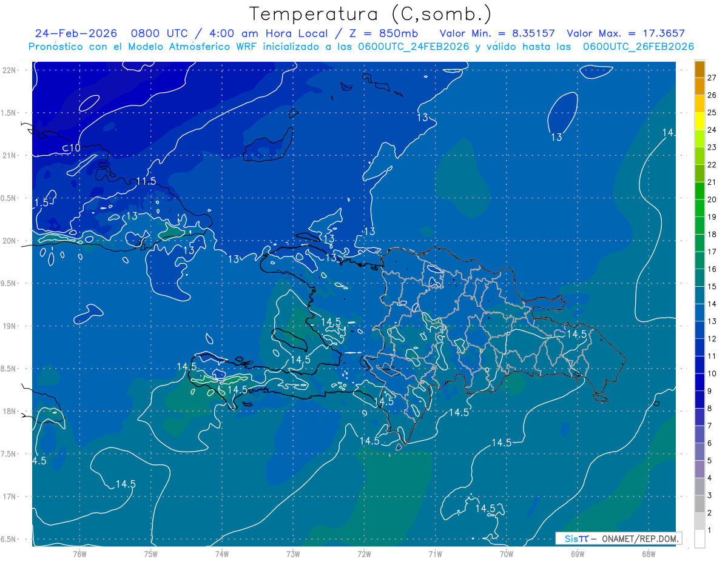Screen dimensions: 728x562
Task: Click the SisTT ONAMET/REP.DOM. logo box
Action: [x=618, y=538]
